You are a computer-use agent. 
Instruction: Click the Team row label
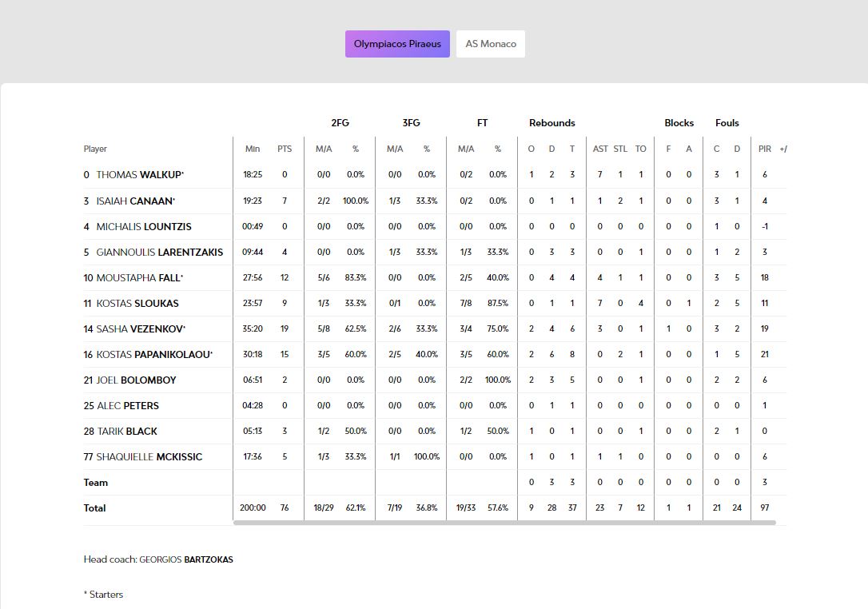tap(96, 483)
